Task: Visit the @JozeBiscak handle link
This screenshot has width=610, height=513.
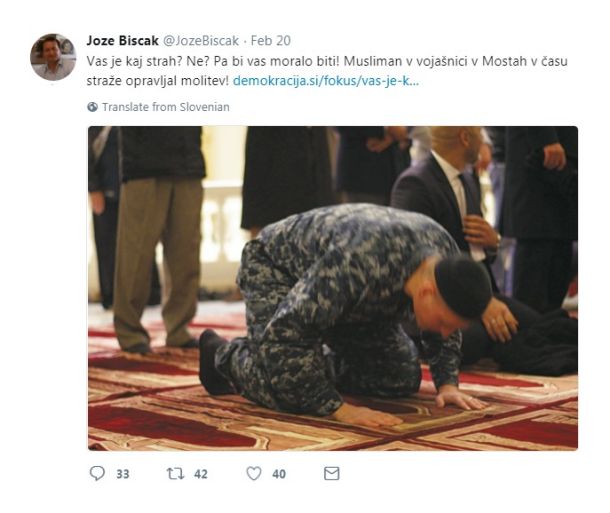Action: point(200,40)
